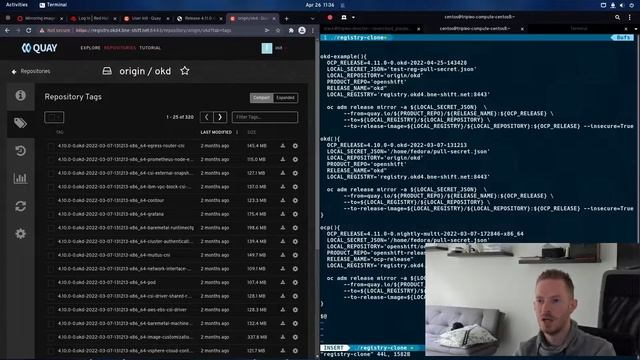Open the Repositories menu in Quay
The height and width of the screenshot is (360, 640).
(x=120, y=48)
